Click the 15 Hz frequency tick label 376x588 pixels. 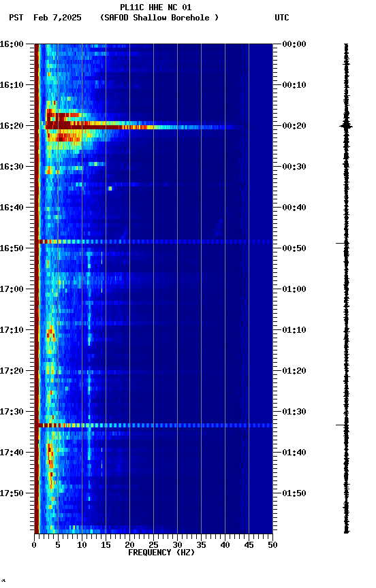tap(106, 545)
